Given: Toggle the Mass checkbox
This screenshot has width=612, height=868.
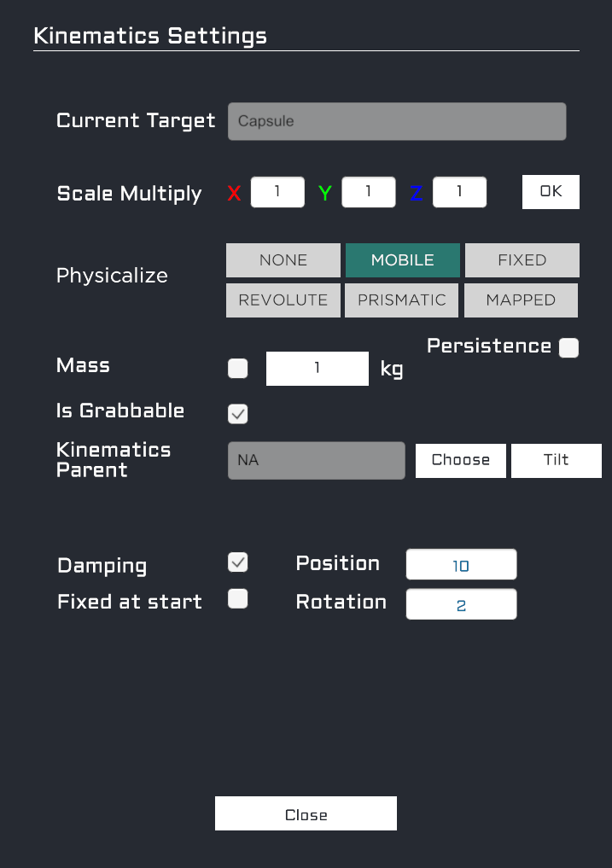Looking at the screenshot, I should coord(238,369).
